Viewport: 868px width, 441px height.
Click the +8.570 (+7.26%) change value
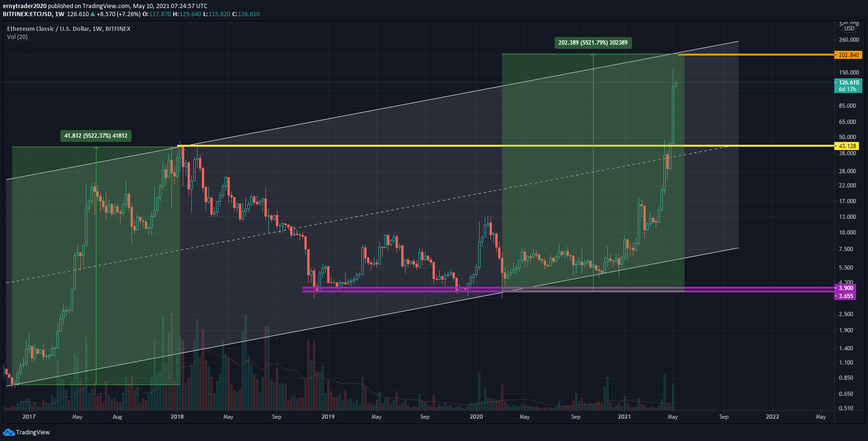point(119,14)
